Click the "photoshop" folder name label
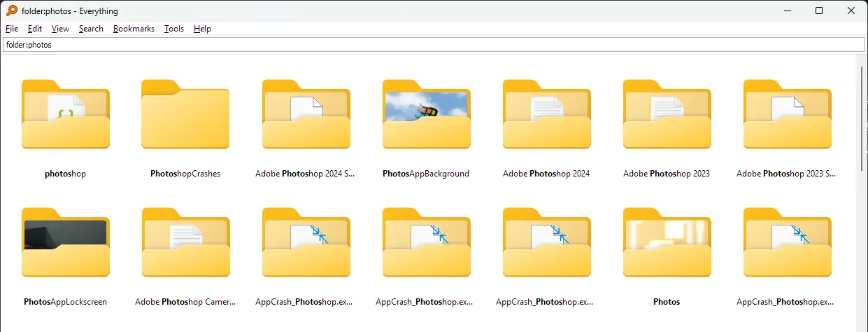 (65, 174)
